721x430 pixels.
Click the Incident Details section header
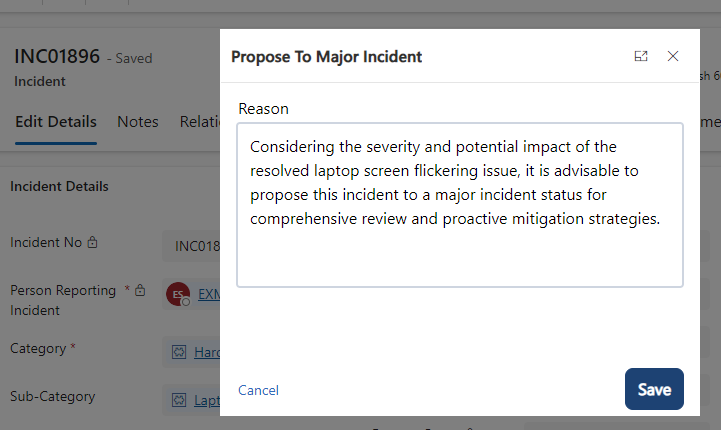point(59,186)
